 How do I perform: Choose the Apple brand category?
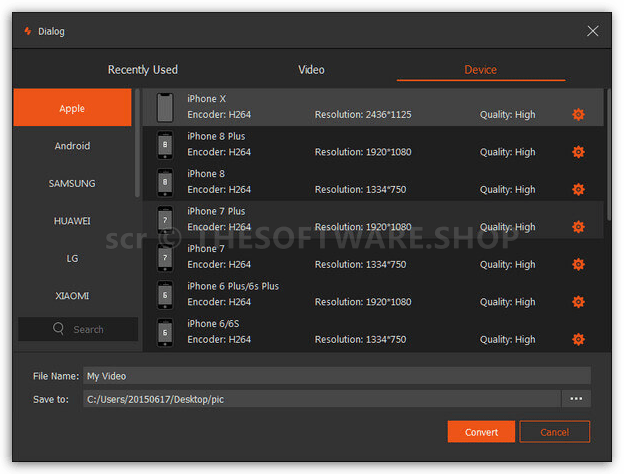(x=72, y=108)
